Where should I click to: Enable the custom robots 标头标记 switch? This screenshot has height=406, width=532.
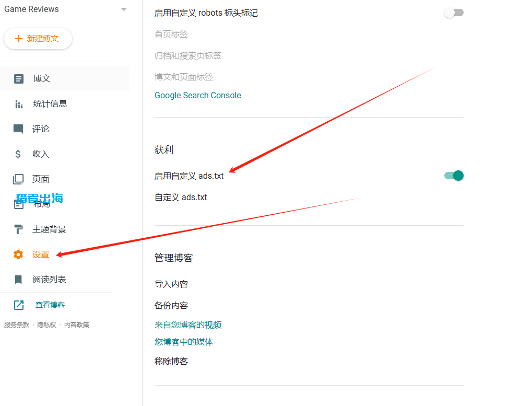pos(454,13)
